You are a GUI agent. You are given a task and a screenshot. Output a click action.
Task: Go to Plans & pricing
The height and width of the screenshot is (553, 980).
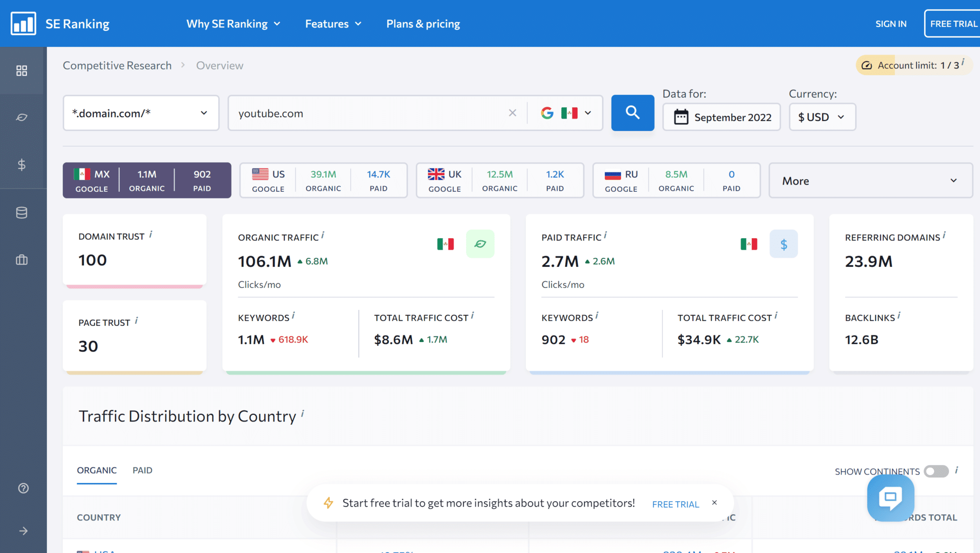click(423, 23)
